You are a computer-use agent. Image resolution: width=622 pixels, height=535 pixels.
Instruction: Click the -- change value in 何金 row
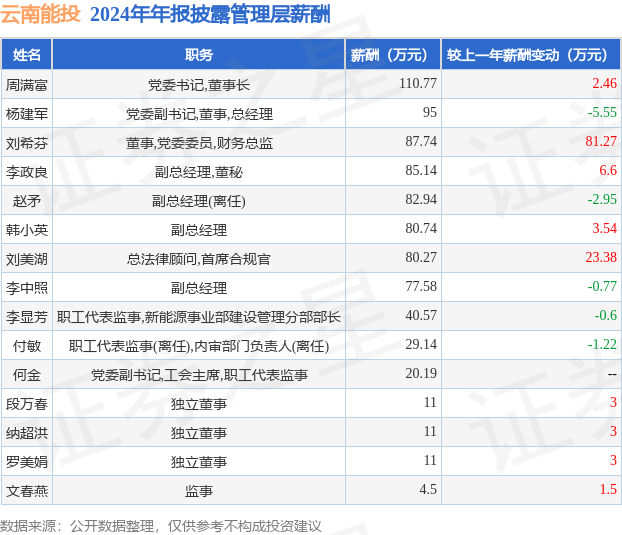612,374
